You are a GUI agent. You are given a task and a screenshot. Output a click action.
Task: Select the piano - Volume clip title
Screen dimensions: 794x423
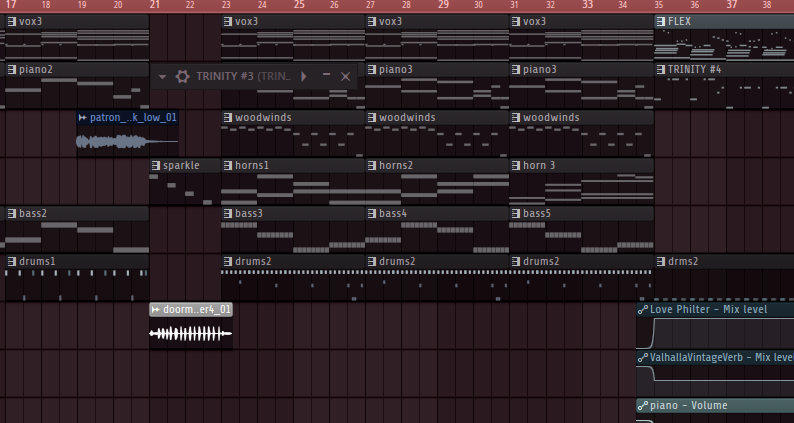pyautogui.click(x=688, y=406)
